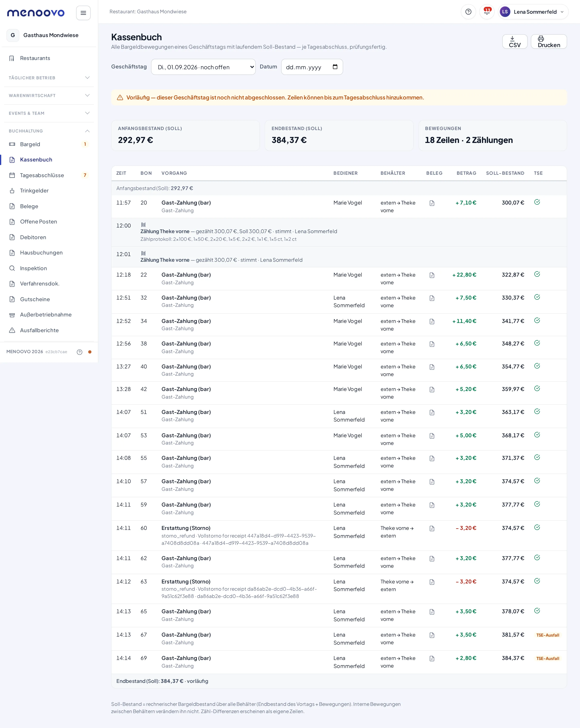Open receipt document icon for Bon 60
The width and height of the screenshot is (580, 728).
432,528
